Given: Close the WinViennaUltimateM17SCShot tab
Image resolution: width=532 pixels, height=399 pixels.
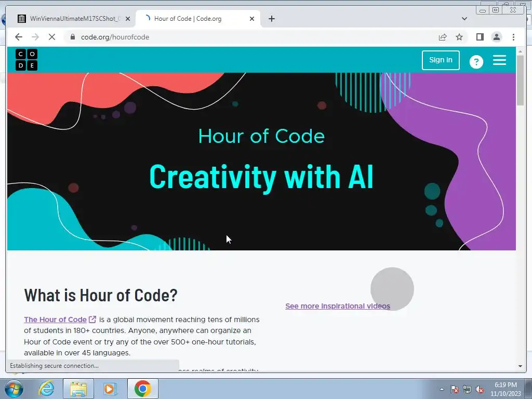Looking at the screenshot, I should coord(128,19).
